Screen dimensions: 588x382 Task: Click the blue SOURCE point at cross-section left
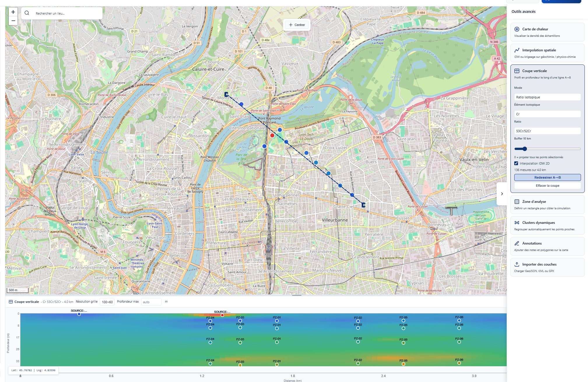click(79, 314)
